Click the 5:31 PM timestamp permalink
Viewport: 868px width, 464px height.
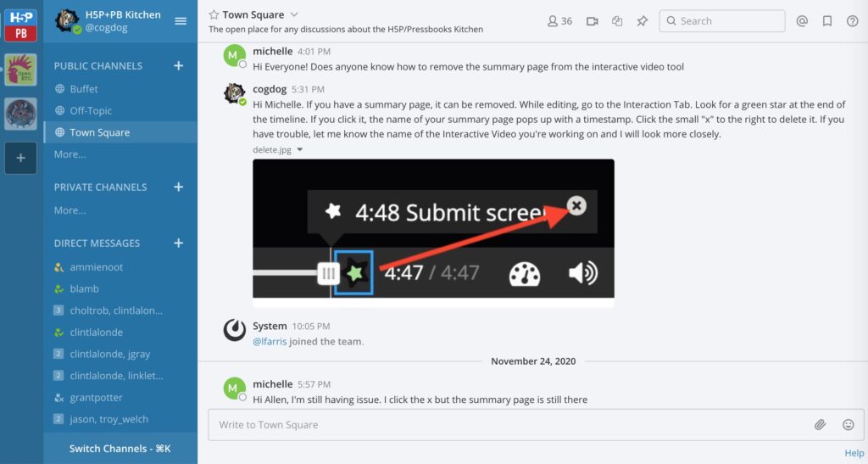(308, 89)
